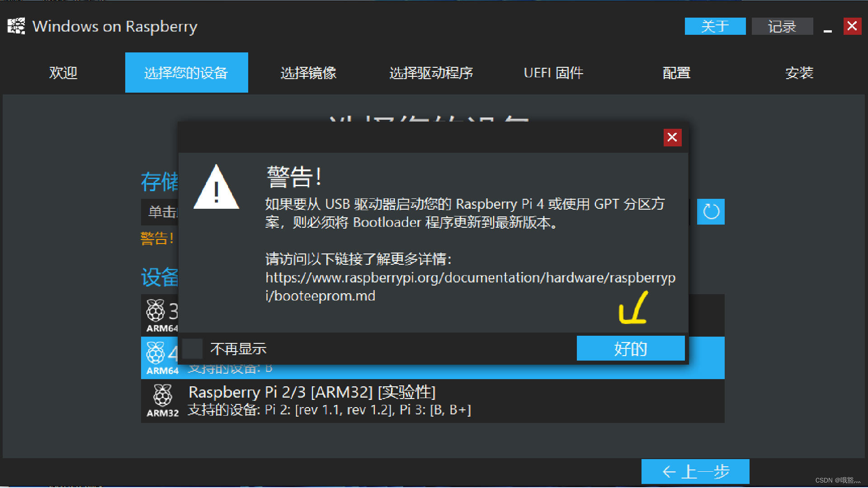Open the raspberrypi.org booteeprom documentation link
868x488 pixels.
pos(470,278)
